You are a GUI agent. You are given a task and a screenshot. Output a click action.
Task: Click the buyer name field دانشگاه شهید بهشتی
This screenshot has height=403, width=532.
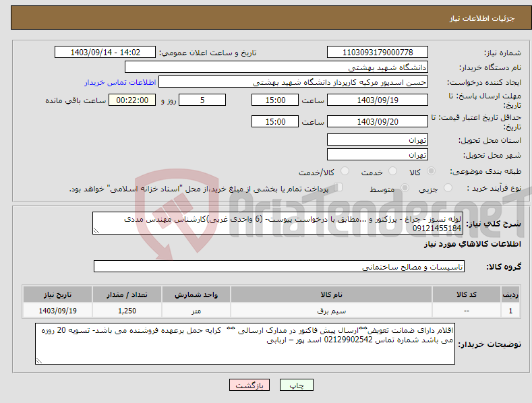pos(276,67)
